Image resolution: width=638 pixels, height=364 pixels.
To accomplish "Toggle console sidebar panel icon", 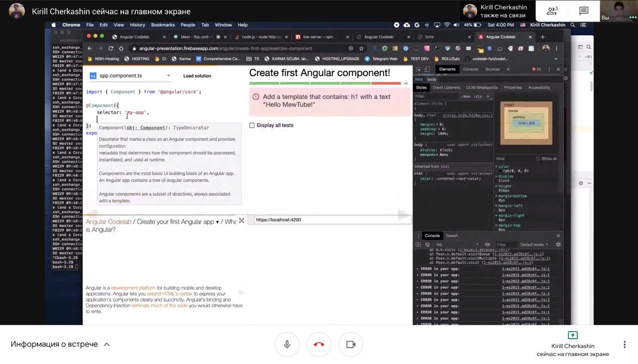I will click(x=418, y=244).
